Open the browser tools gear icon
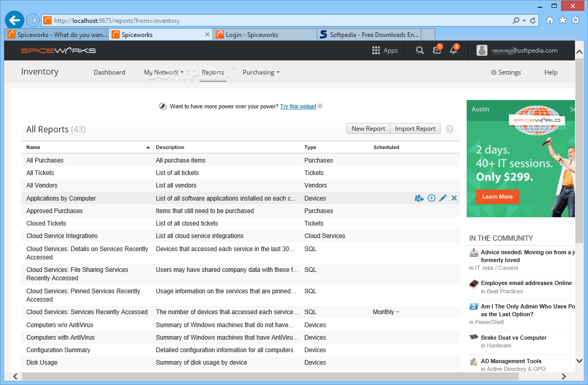 coord(576,20)
